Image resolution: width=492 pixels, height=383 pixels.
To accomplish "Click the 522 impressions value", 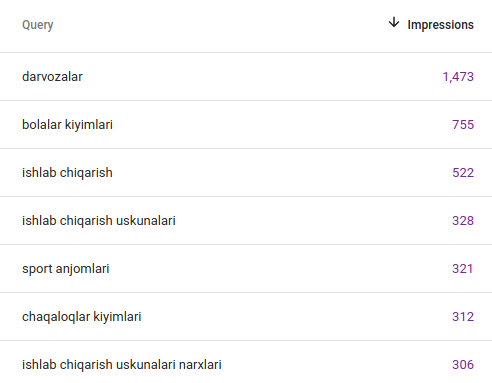I will tap(463, 173).
